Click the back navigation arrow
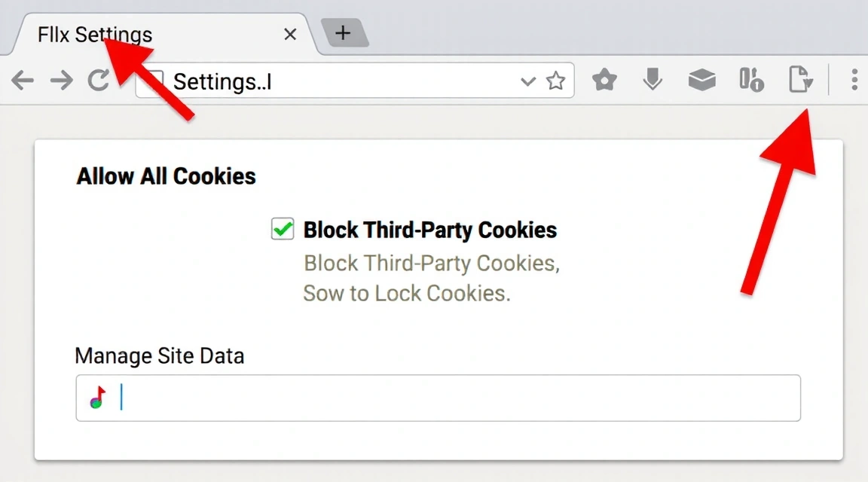868x482 pixels. click(x=23, y=80)
